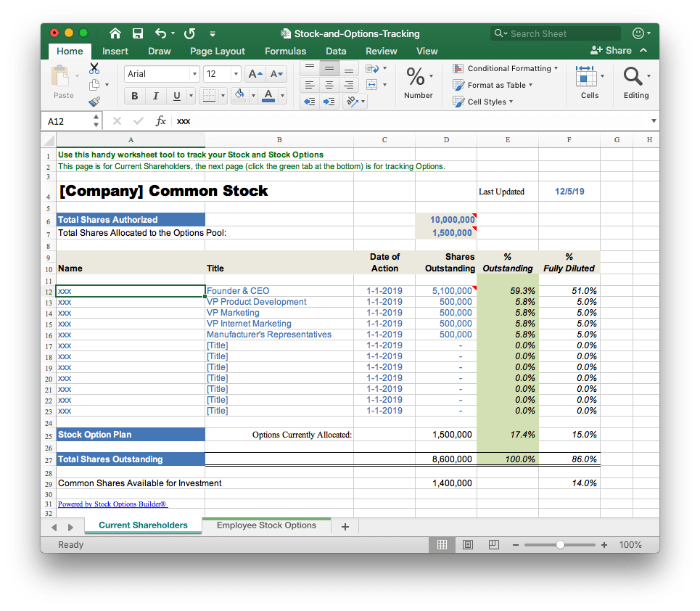Switch to Page Layout view in status bar

tap(467, 544)
